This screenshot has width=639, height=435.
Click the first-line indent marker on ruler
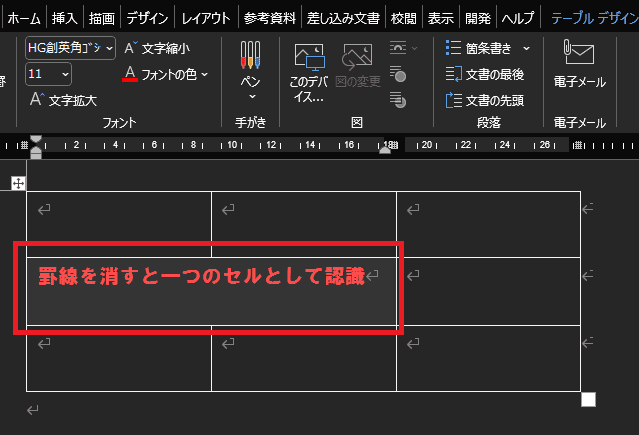click(36, 140)
